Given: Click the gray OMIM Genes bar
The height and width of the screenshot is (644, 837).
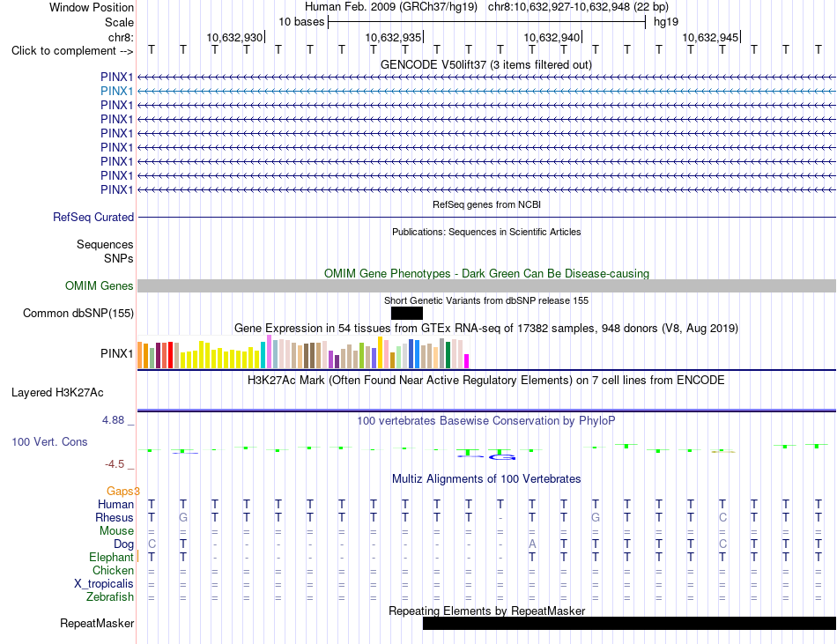Looking at the screenshot, I should point(486,286).
